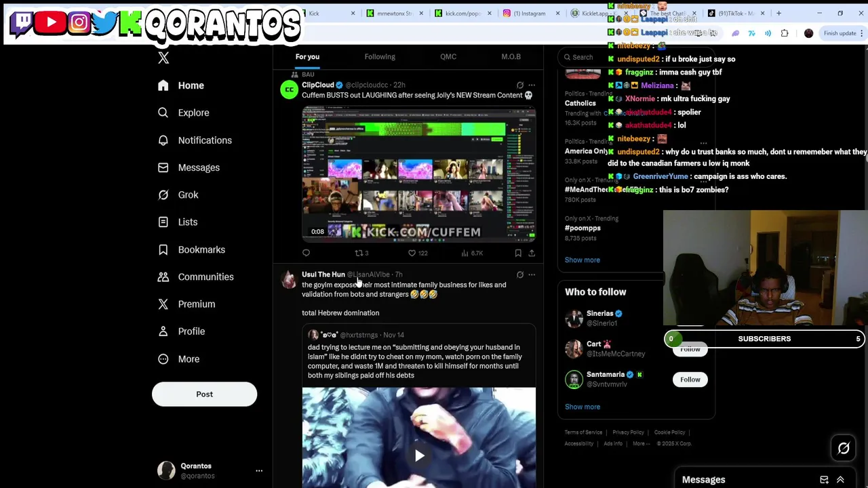Screen dimensions: 868x488
Task: View analytics of ClipCloud post
Action: click(471, 253)
